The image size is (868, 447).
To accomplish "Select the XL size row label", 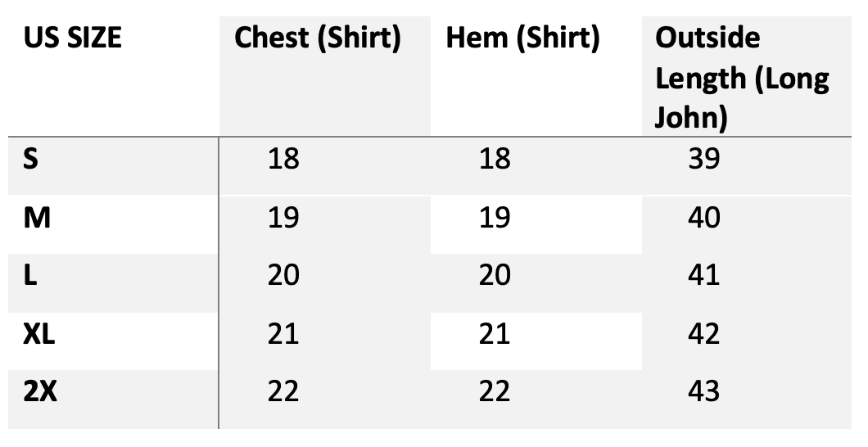I will point(39,333).
